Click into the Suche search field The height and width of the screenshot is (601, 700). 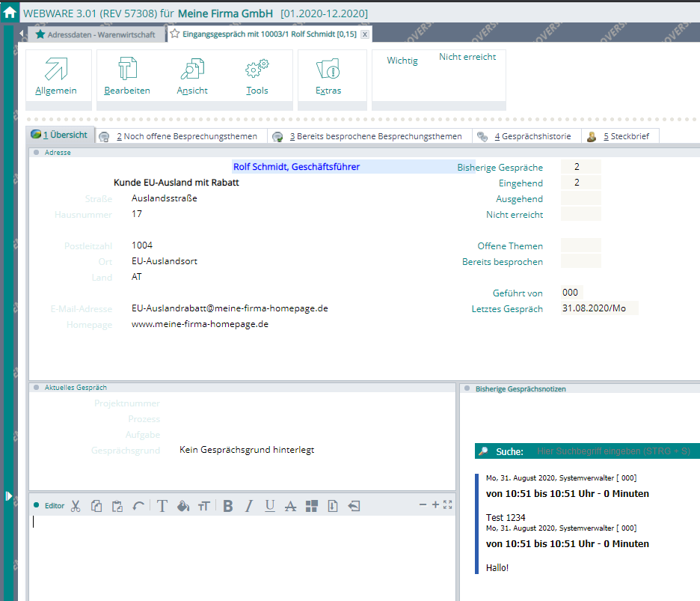tap(613, 451)
